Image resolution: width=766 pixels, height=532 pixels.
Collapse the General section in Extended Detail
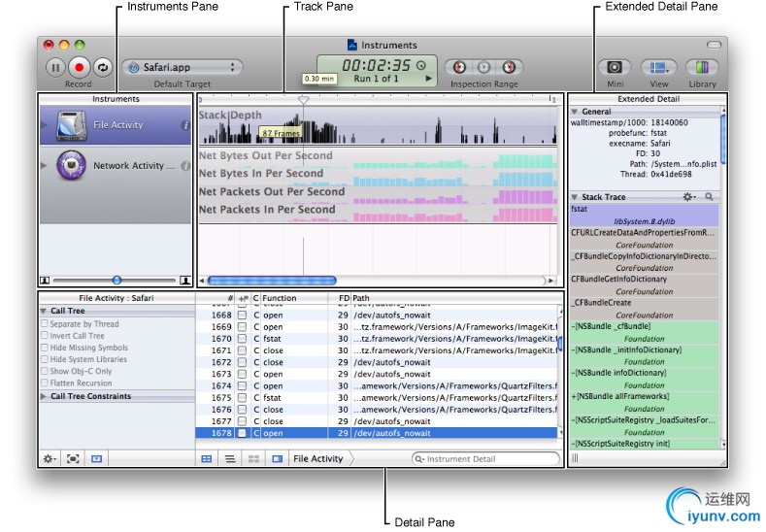coord(575,112)
